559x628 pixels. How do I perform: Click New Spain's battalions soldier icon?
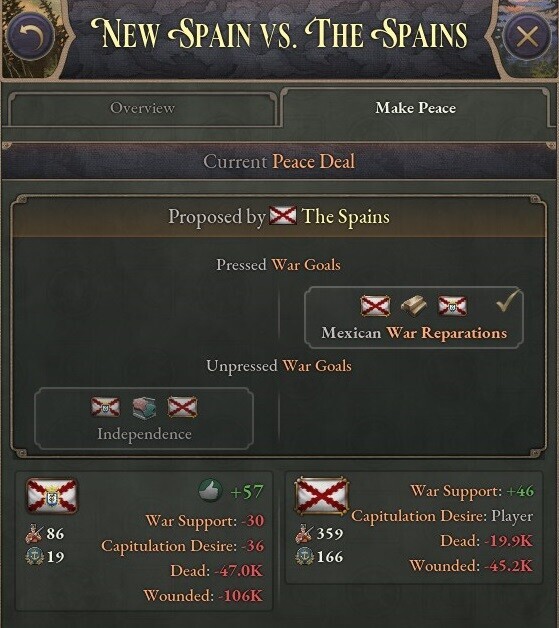(33, 533)
